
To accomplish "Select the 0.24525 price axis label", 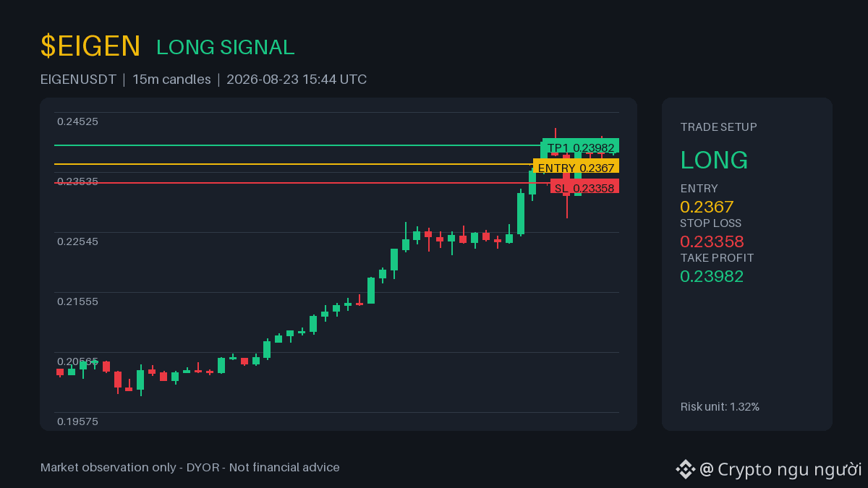I will (x=77, y=121).
